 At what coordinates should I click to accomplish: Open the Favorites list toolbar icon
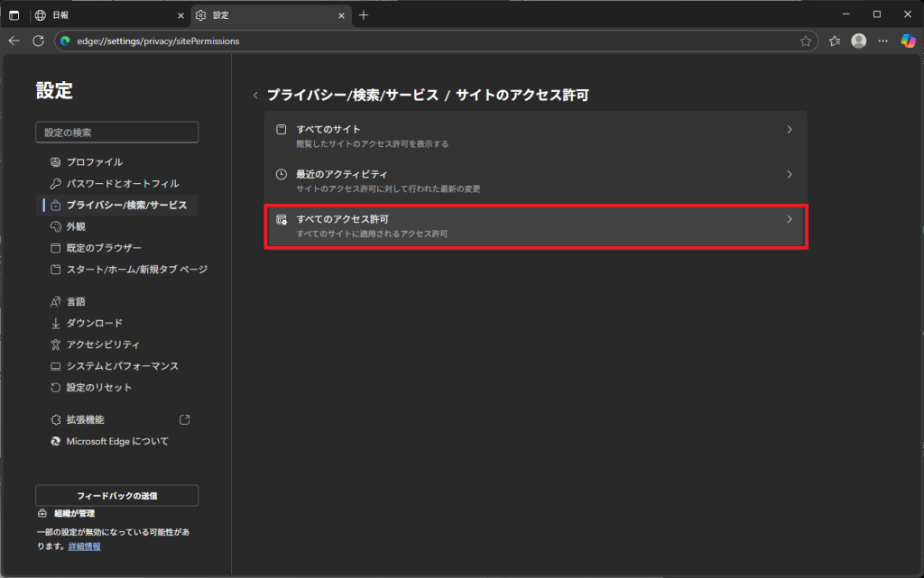pos(835,41)
